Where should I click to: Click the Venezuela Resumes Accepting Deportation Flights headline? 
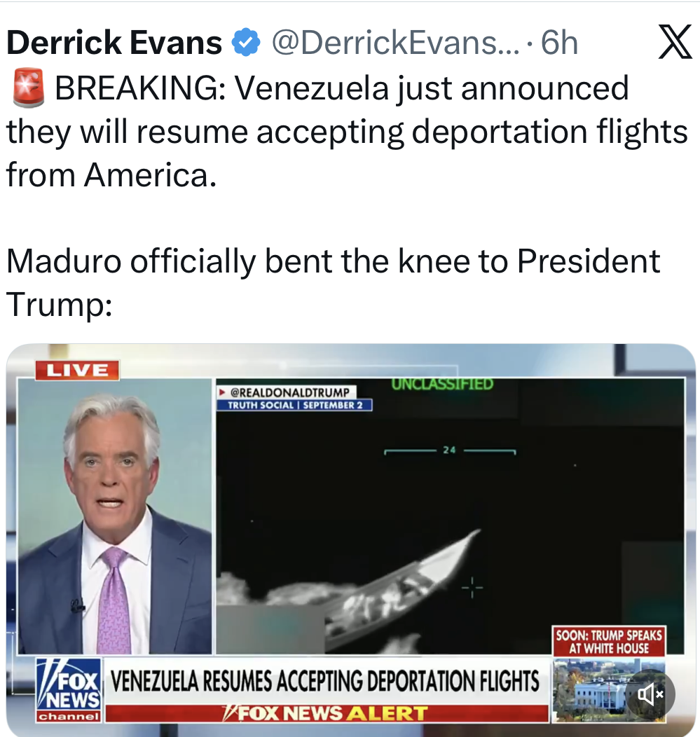tap(325, 680)
